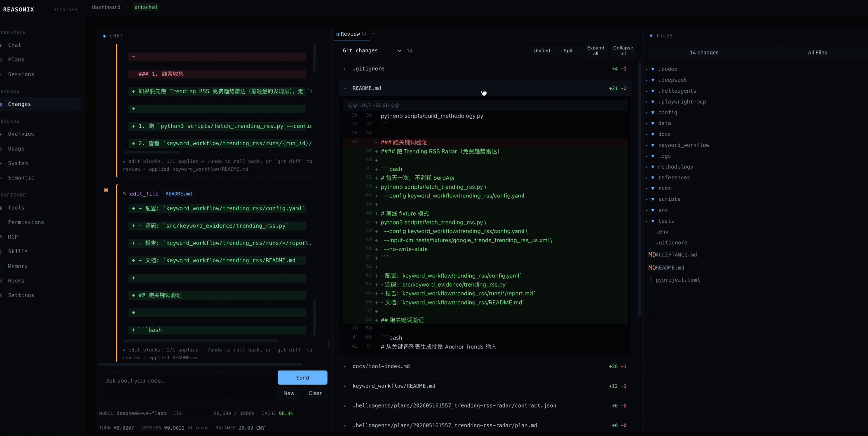The height and width of the screenshot is (436, 868).
Task: Click the README.md chip beside edit_file
Action: click(x=178, y=194)
